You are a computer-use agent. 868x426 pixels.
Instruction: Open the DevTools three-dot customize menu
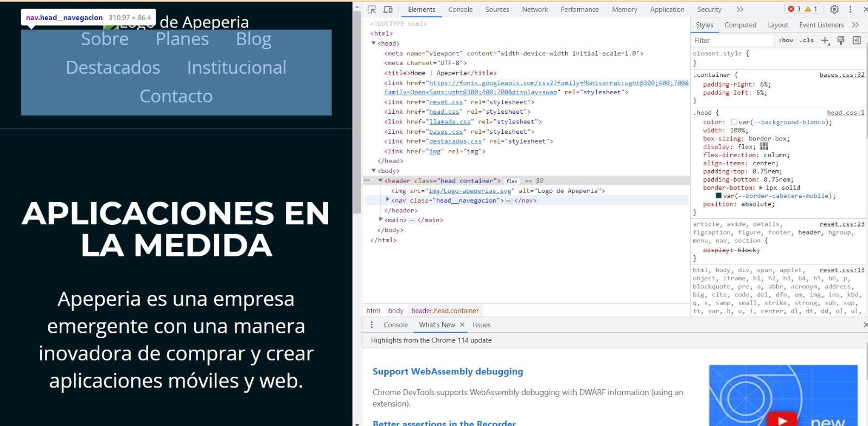click(850, 9)
